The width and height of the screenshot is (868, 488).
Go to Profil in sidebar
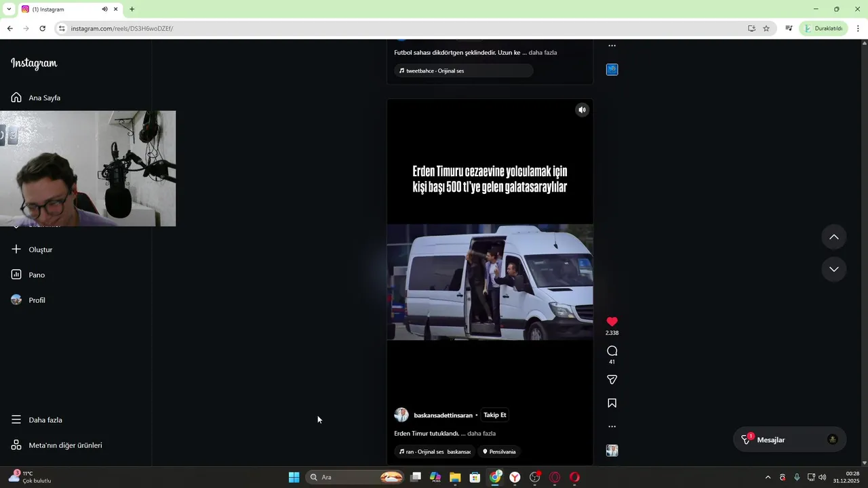29,300
